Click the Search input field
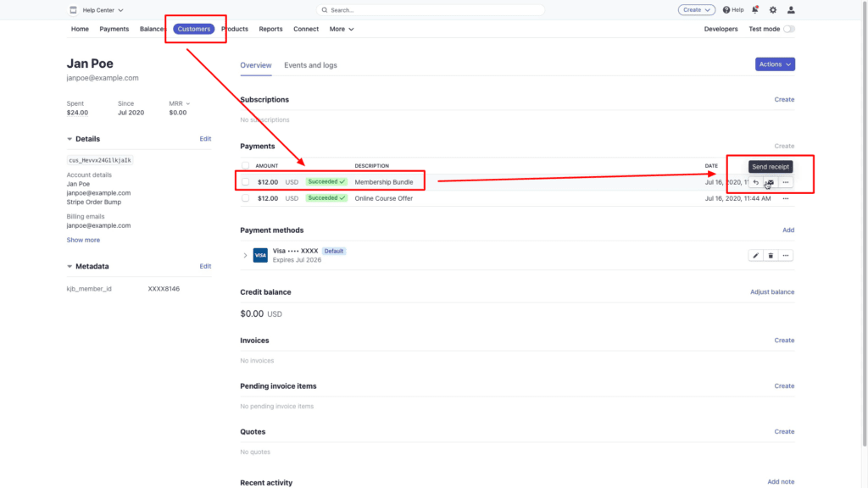868x488 pixels. [431, 10]
